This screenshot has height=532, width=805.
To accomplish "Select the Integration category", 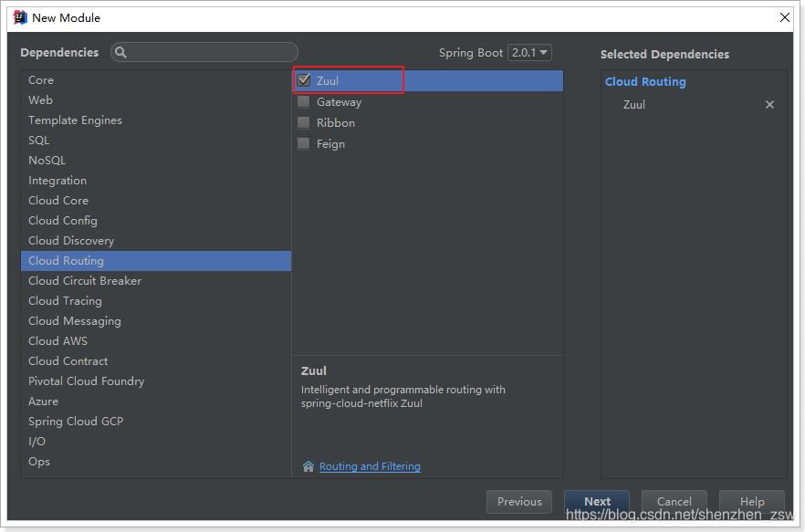I will point(156,181).
